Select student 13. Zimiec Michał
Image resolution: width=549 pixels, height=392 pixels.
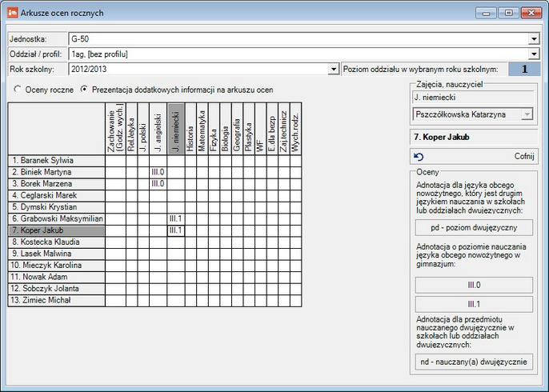(x=56, y=300)
